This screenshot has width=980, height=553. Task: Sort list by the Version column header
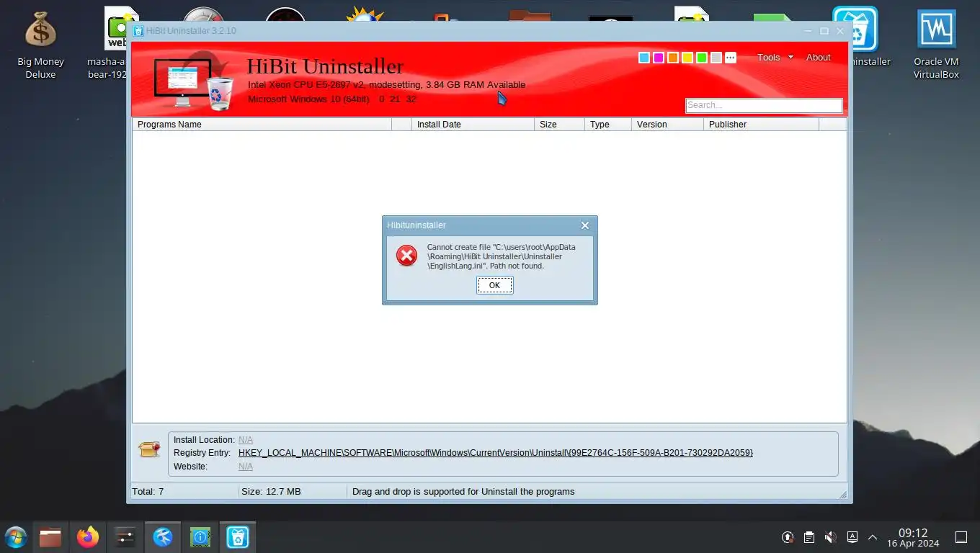(667, 125)
